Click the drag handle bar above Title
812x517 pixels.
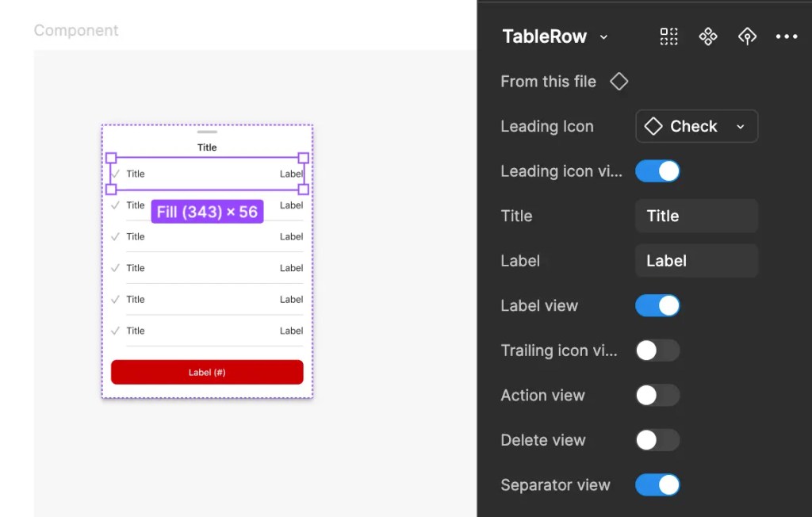coord(207,132)
